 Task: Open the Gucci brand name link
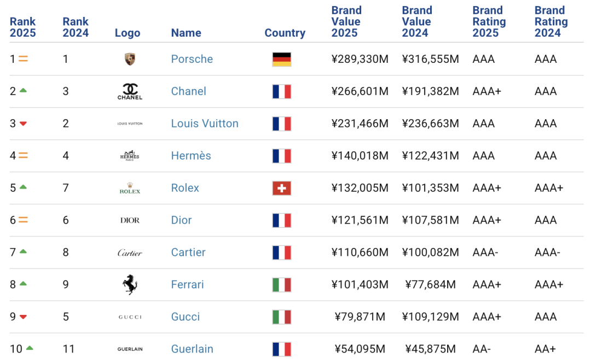(186, 317)
